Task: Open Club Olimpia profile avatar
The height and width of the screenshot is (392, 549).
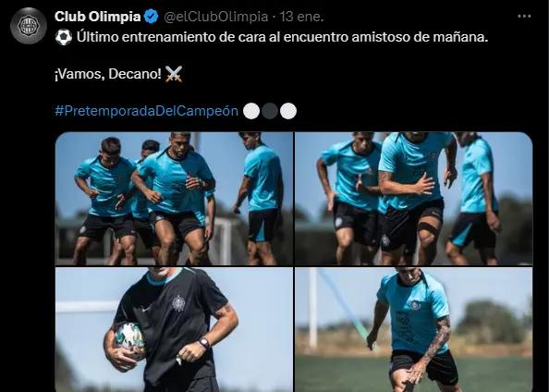Action: click(x=29, y=26)
